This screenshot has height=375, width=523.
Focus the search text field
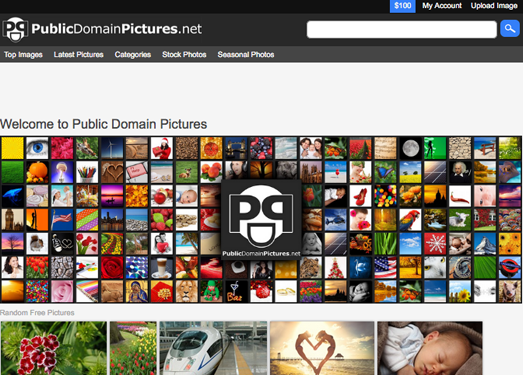[402, 29]
